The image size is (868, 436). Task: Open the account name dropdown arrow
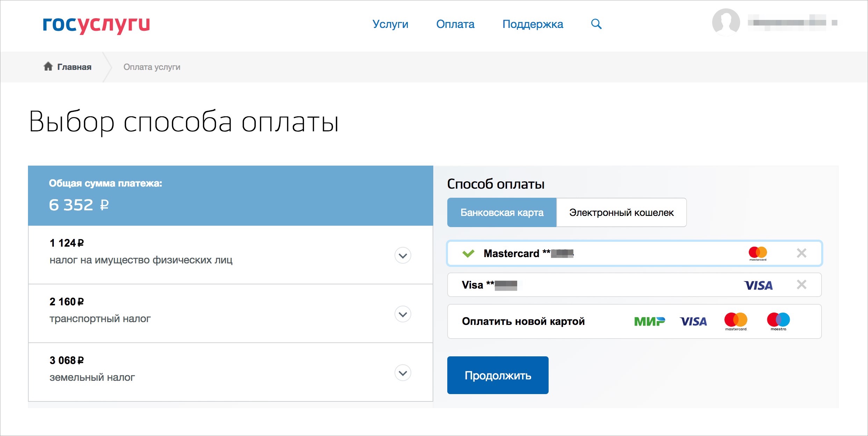click(x=834, y=23)
